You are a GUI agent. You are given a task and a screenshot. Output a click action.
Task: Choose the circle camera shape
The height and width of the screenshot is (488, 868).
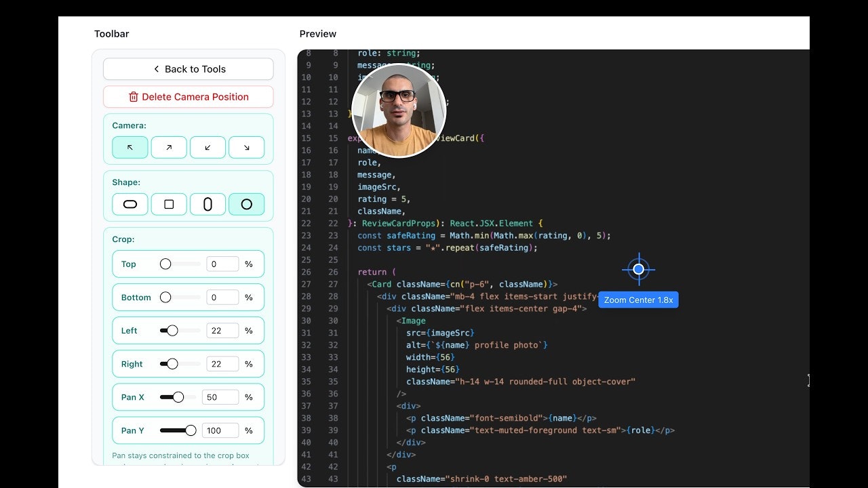(x=247, y=204)
